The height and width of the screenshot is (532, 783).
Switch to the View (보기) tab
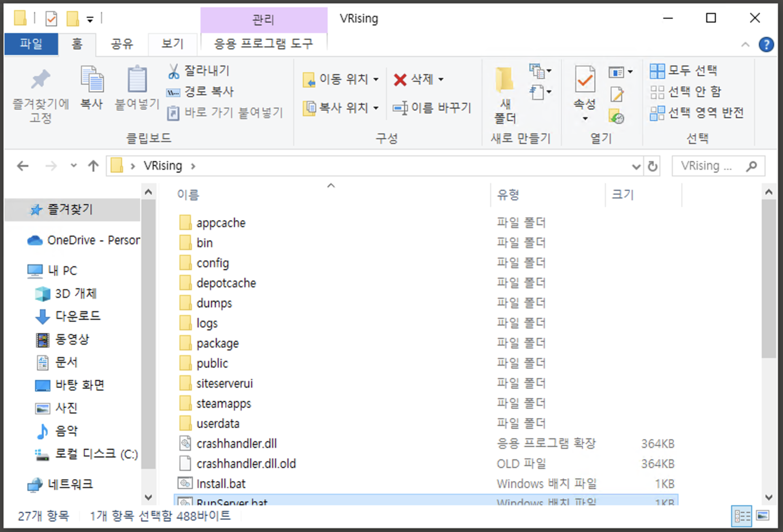(x=172, y=44)
